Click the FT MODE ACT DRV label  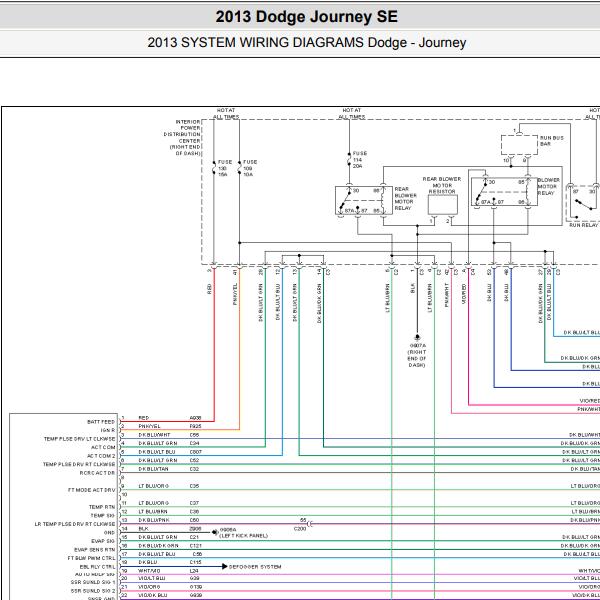[x=91, y=490]
